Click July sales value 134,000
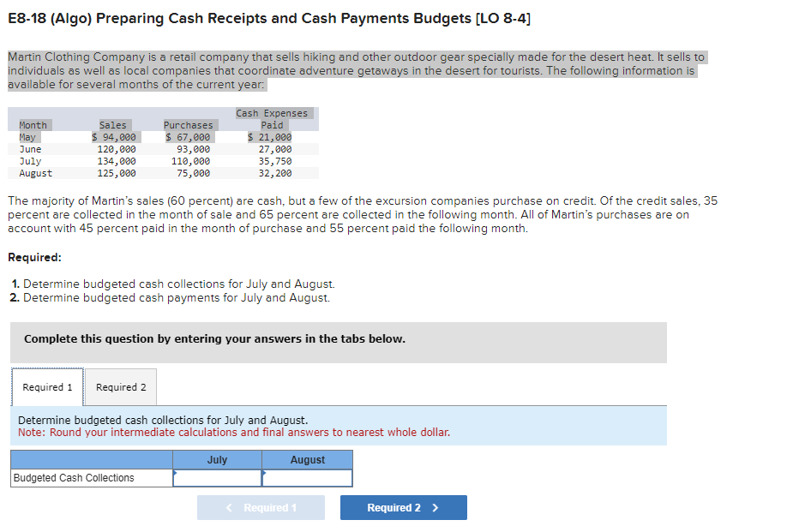 (117, 161)
